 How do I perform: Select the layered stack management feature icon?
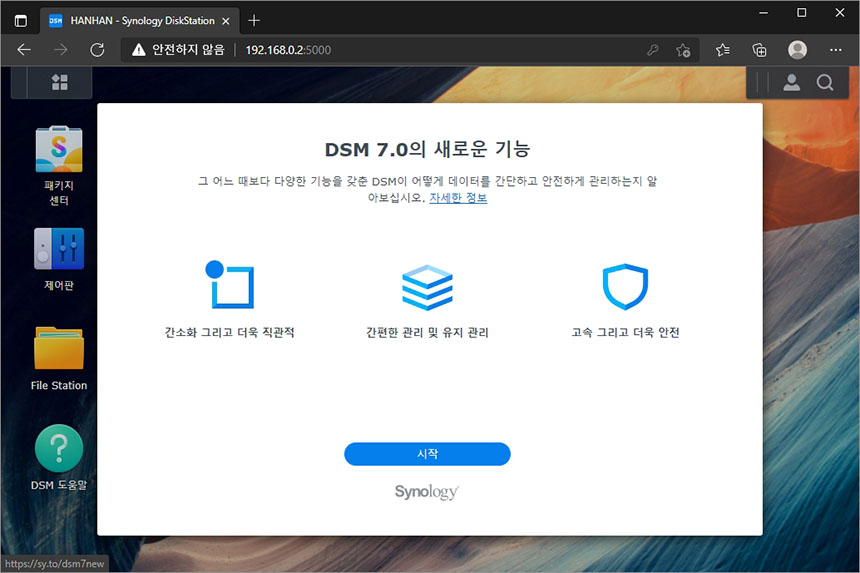point(427,287)
